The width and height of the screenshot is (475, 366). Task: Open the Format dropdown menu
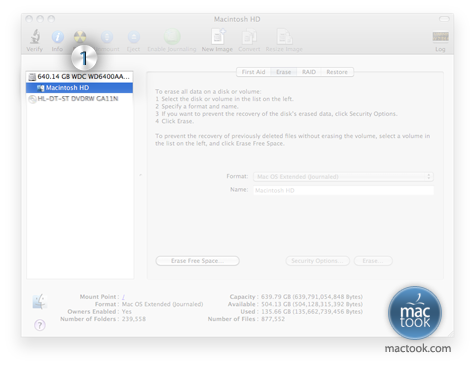pos(343,177)
